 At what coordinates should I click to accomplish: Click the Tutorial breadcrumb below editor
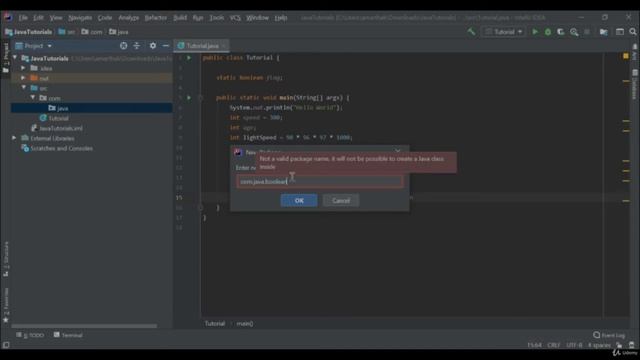click(x=215, y=324)
